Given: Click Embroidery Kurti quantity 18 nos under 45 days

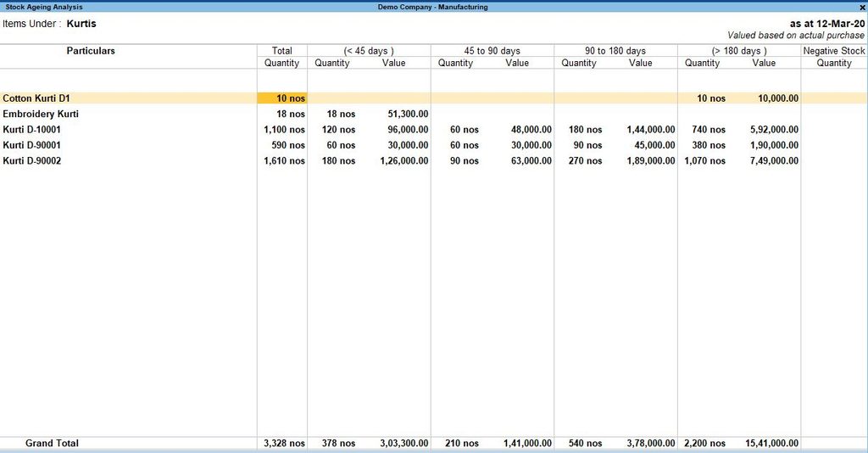Looking at the screenshot, I should tap(341, 114).
